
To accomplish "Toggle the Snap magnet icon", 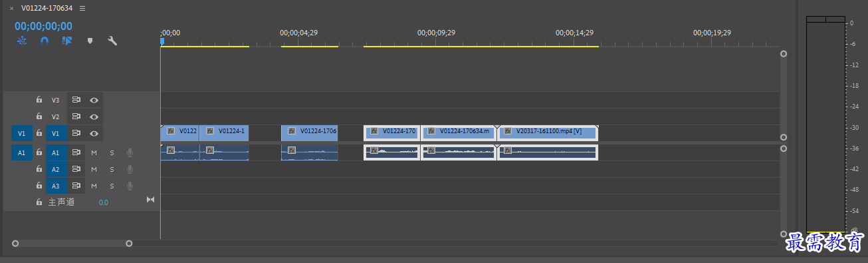I will 45,41.
